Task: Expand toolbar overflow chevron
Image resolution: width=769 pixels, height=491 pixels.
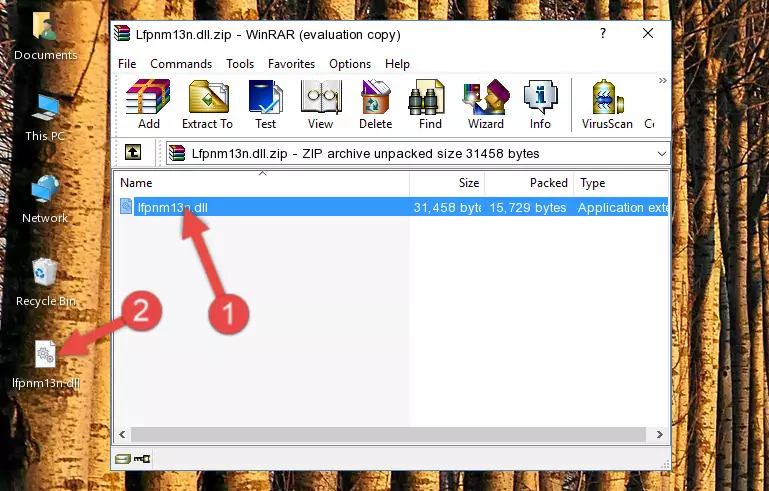Action: (663, 80)
